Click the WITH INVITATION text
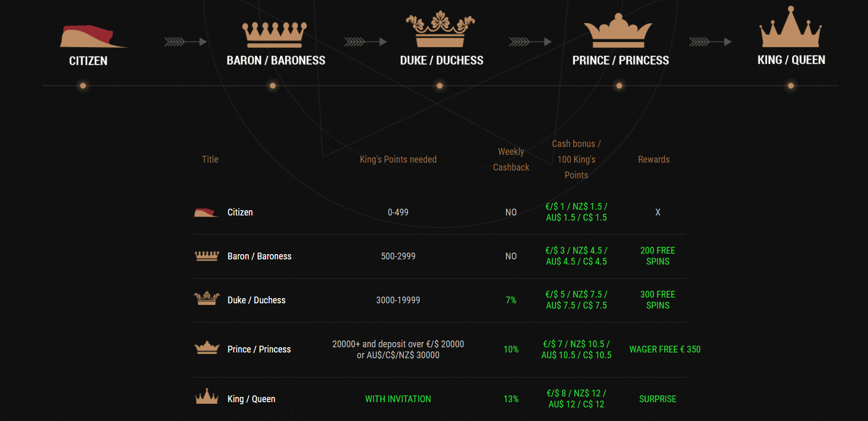868x421 pixels. (398, 399)
